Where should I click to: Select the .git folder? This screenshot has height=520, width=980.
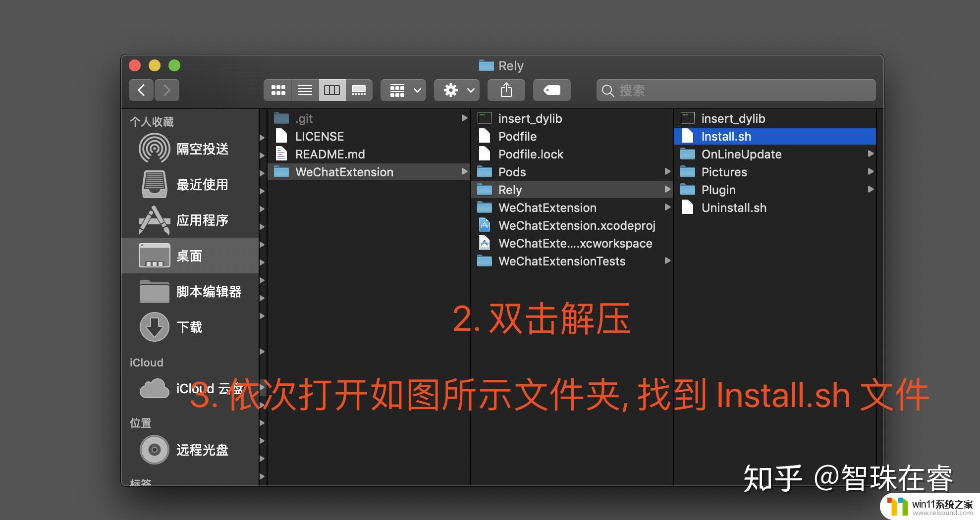369,118
